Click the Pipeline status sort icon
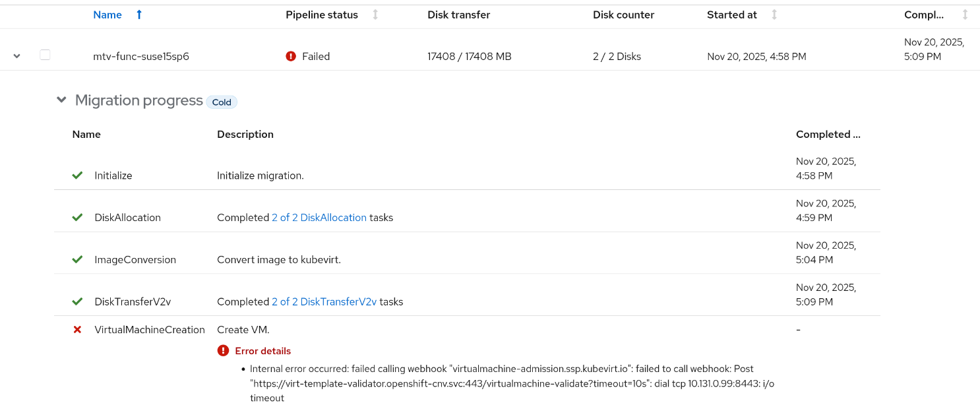The image size is (980, 409). click(x=375, y=15)
